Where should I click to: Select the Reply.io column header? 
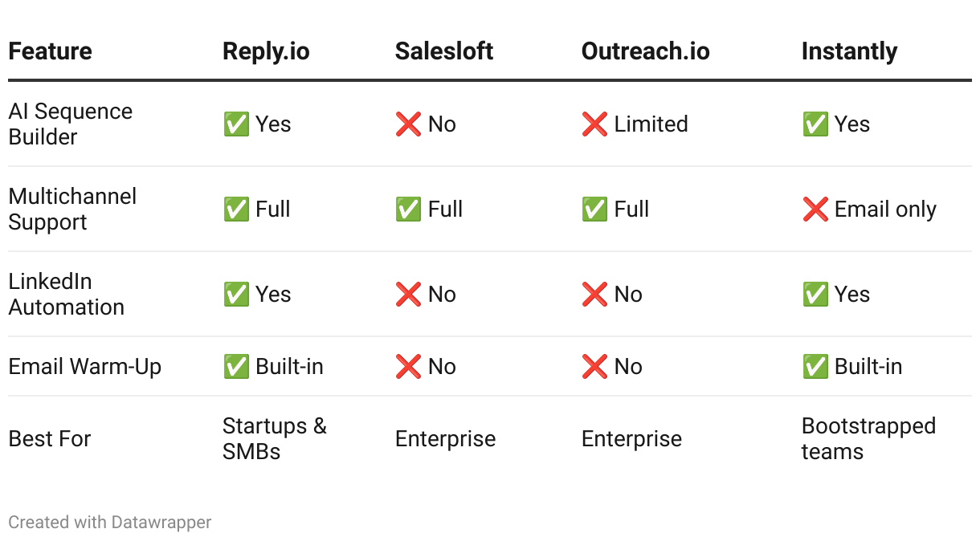coord(266,51)
